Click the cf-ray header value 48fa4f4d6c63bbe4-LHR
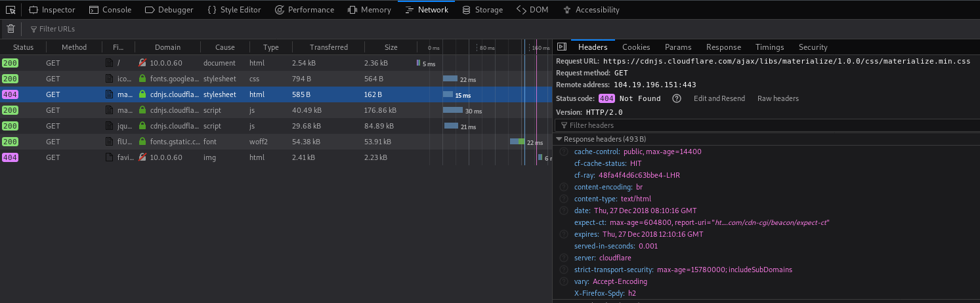 (639, 175)
